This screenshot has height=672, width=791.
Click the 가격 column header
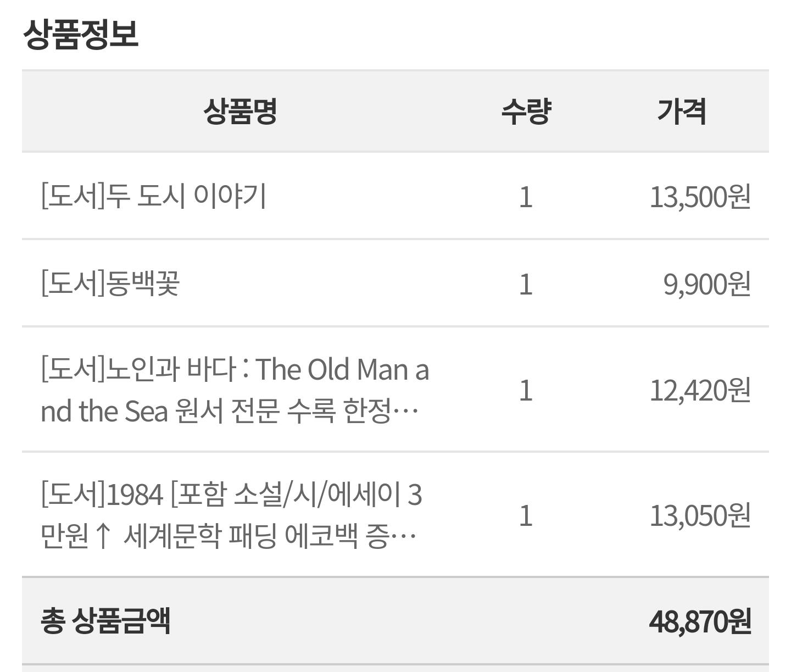pos(682,112)
